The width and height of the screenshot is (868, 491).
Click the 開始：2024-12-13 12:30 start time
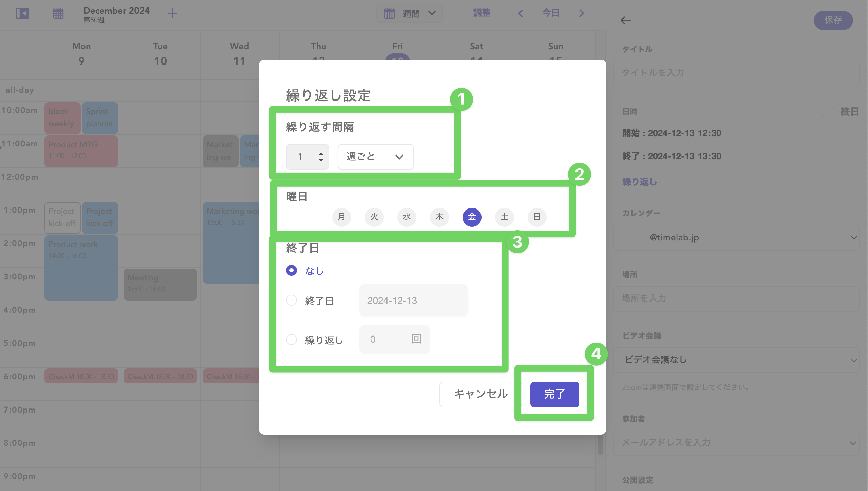pyautogui.click(x=672, y=133)
